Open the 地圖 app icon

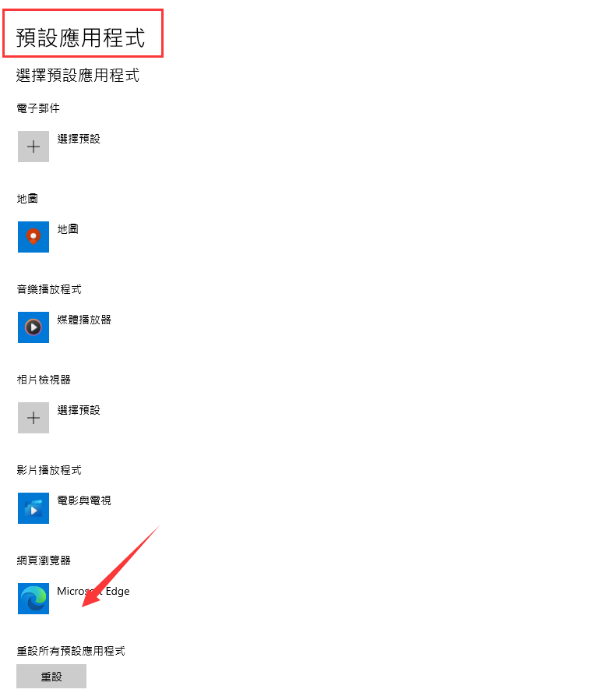coord(33,237)
